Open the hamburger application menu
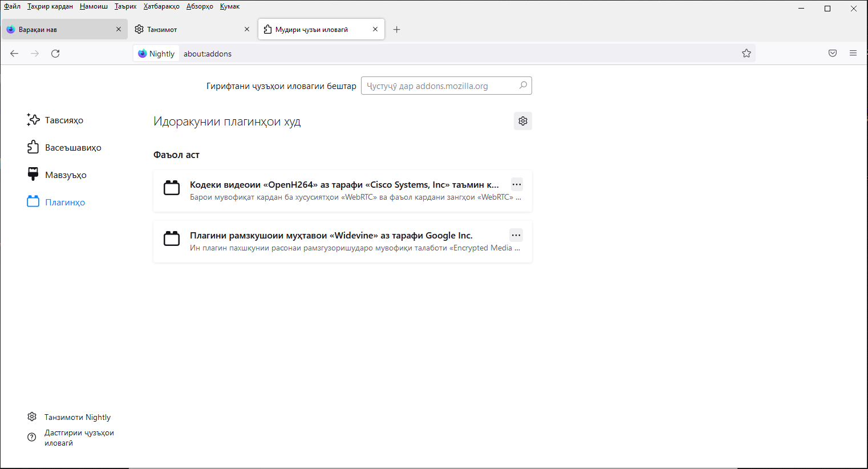Viewport: 868px width, 469px height. [x=853, y=54]
